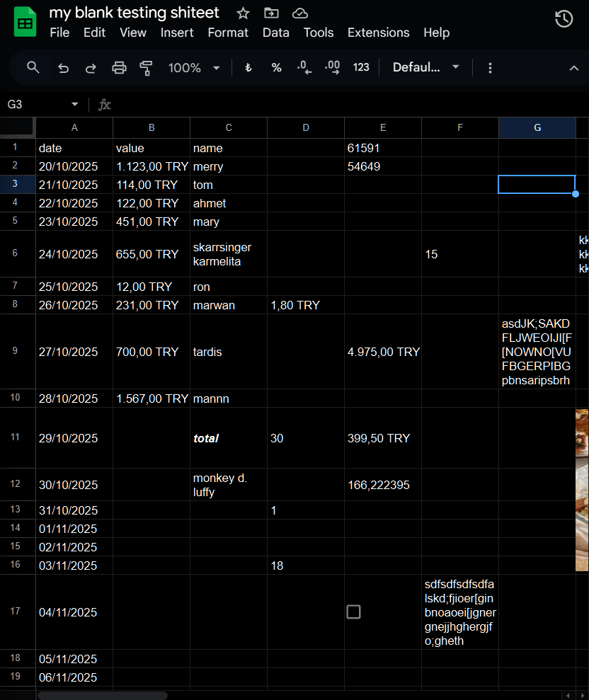589x700 pixels.
Task: Open the Tools menu
Action: (x=319, y=33)
